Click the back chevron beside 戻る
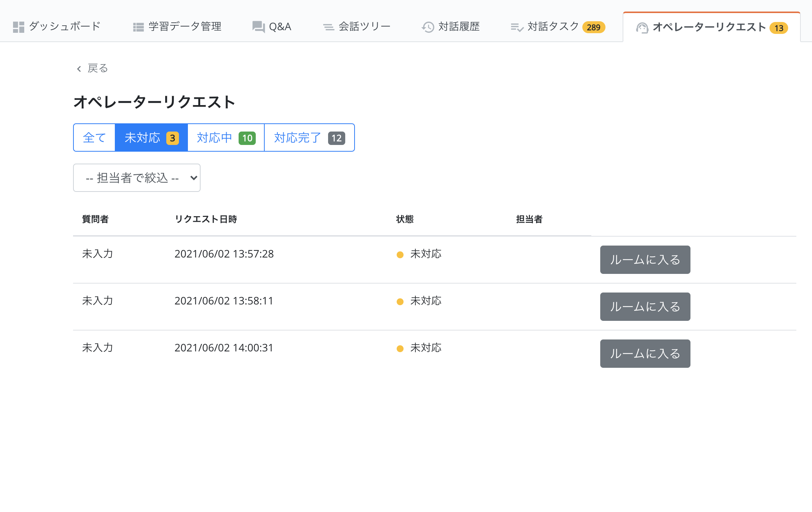This screenshot has width=812, height=512. point(79,69)
